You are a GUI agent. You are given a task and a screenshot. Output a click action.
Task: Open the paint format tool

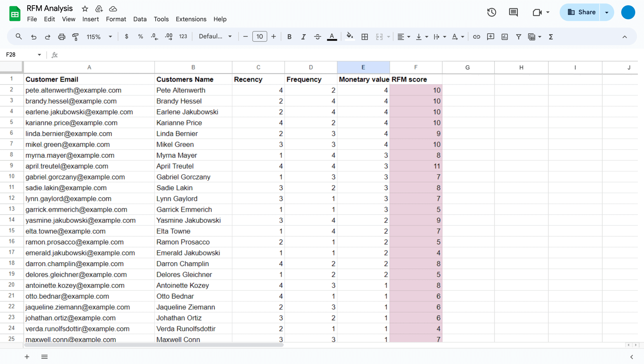pyautogui.click(x=76, y=37)
